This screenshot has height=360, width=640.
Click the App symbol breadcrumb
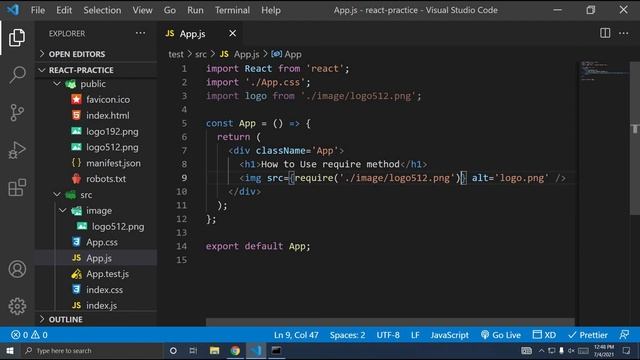click(x=287, y=54)
